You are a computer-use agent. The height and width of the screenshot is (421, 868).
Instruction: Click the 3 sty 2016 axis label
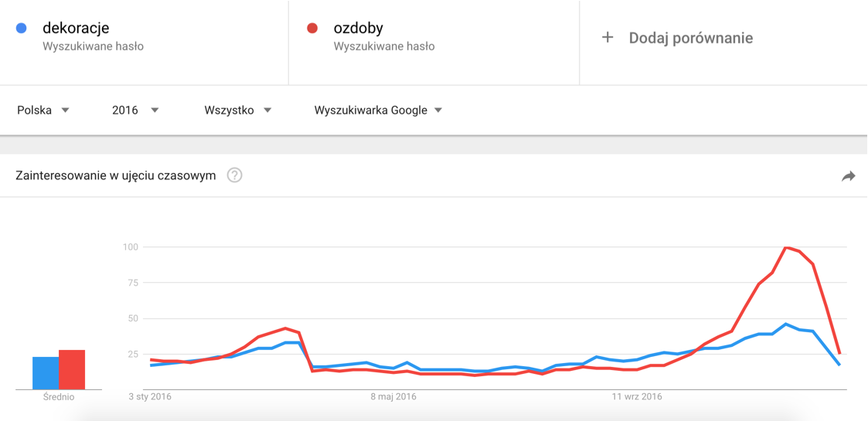coord(150,397)
